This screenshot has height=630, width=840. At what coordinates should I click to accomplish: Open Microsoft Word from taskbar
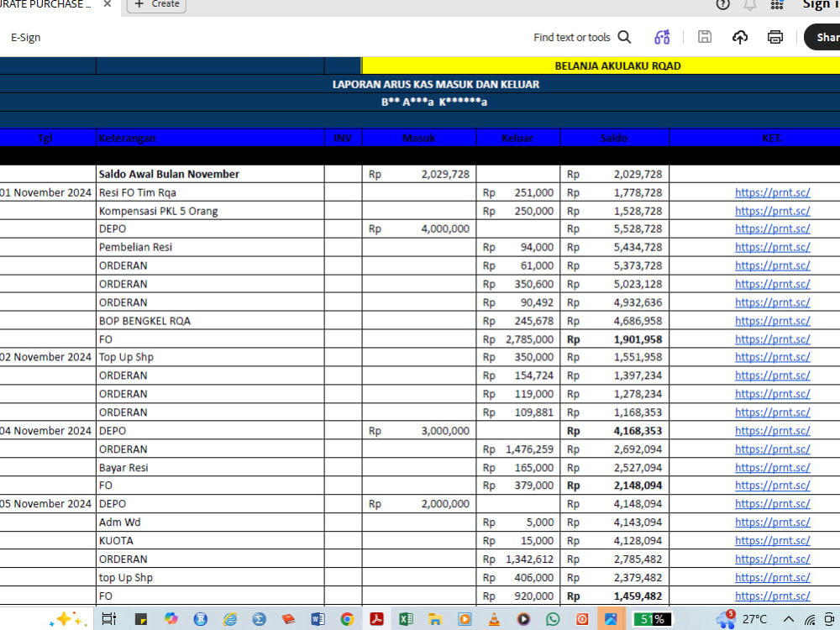tap(318, 619)
